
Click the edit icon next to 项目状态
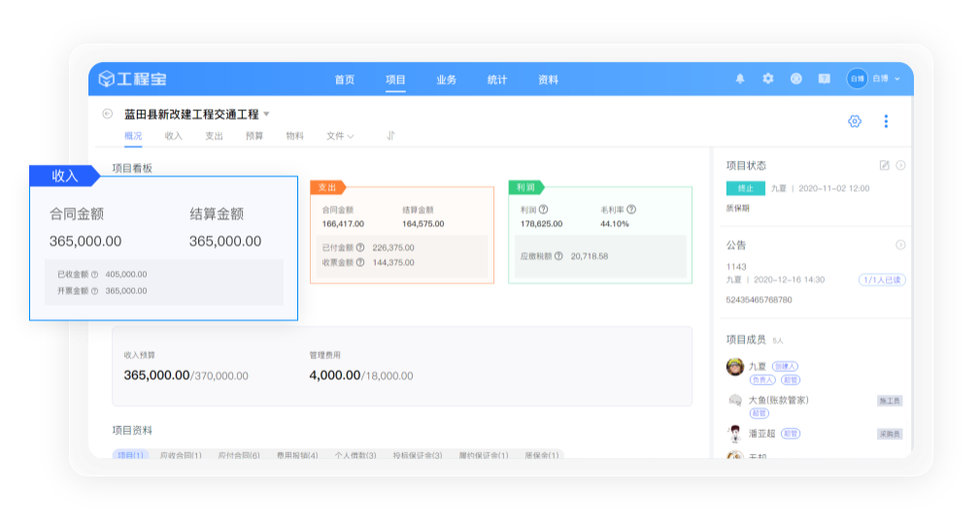[884, 165]
